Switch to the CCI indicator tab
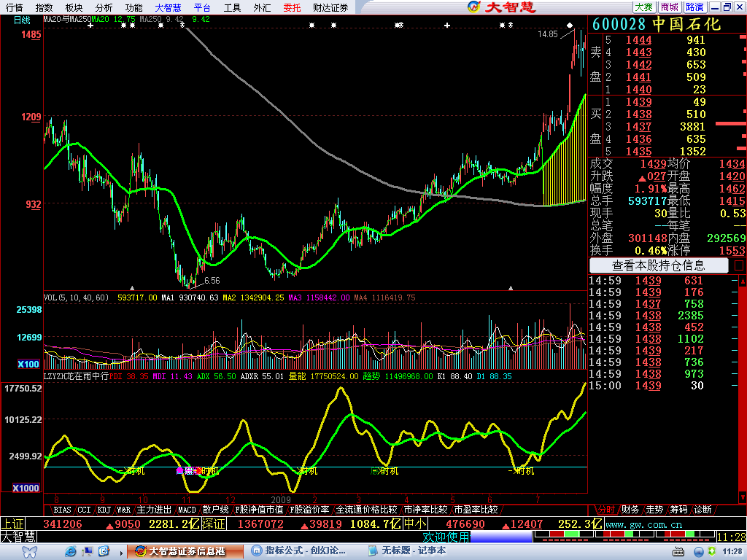The height and width of the screenshot is (560, 747). [84, 510]
